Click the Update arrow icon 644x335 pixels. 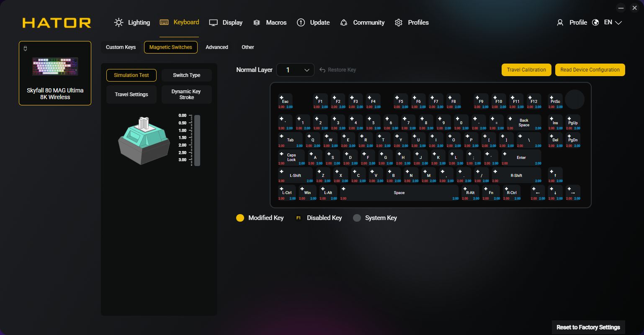coord(301,23)
